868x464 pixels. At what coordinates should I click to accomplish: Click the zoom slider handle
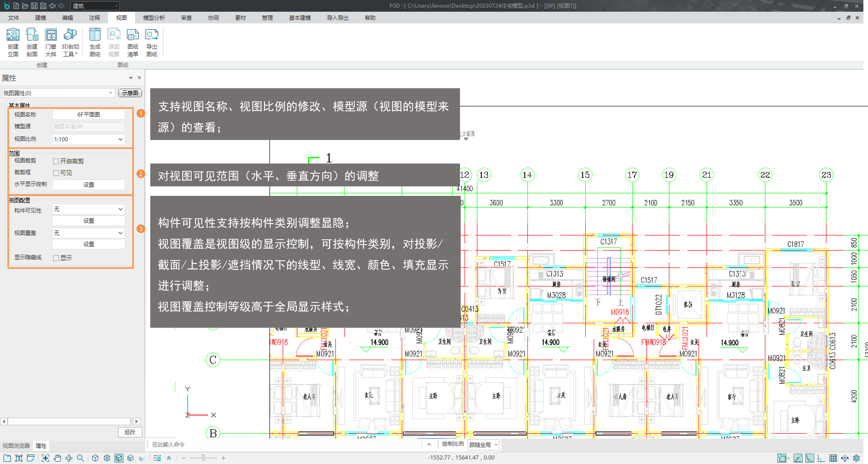tap(203, 458)
